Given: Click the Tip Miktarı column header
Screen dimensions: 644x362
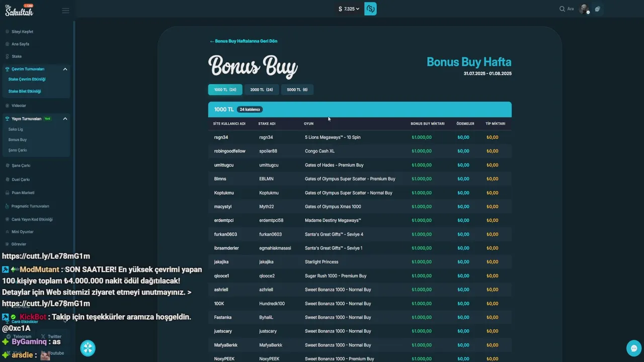Looking at the screenshot, I should tap(496, 124).
